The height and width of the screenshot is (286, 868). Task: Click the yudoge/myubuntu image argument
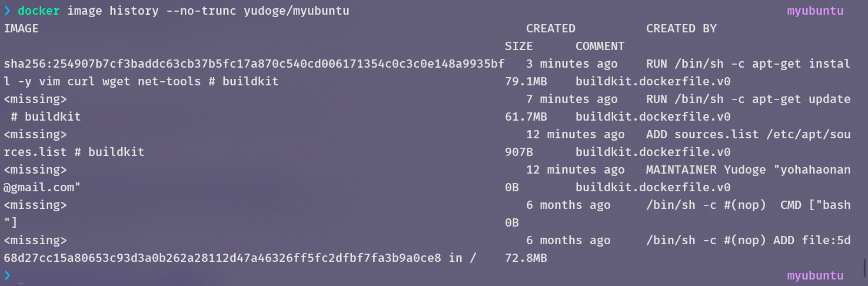click(x=296, y=11)
